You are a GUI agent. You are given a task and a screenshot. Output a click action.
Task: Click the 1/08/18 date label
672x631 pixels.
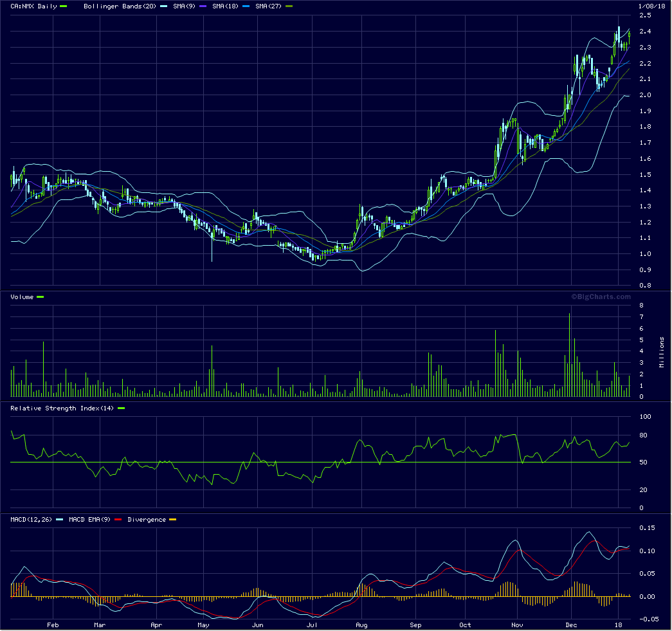tap(650, 6)
